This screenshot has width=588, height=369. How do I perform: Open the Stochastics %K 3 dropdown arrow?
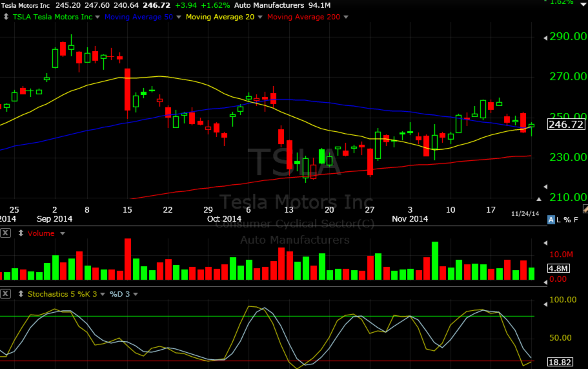[103, 294]
